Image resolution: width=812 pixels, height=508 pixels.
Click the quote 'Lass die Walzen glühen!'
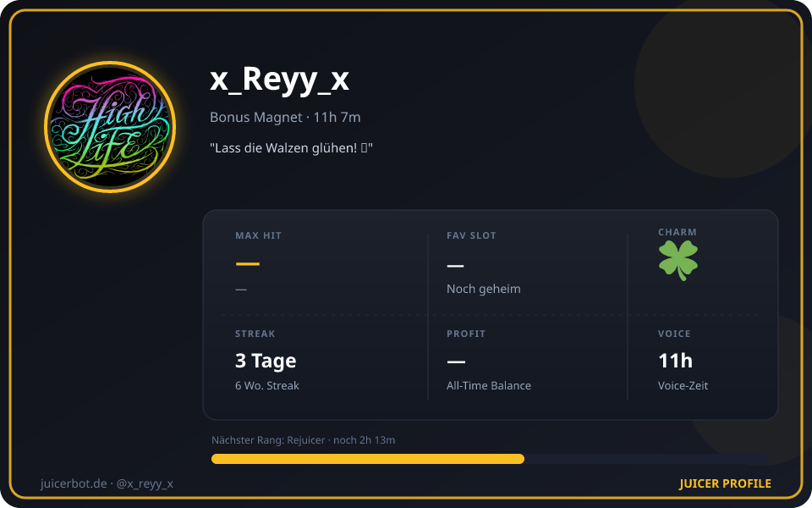292,147
